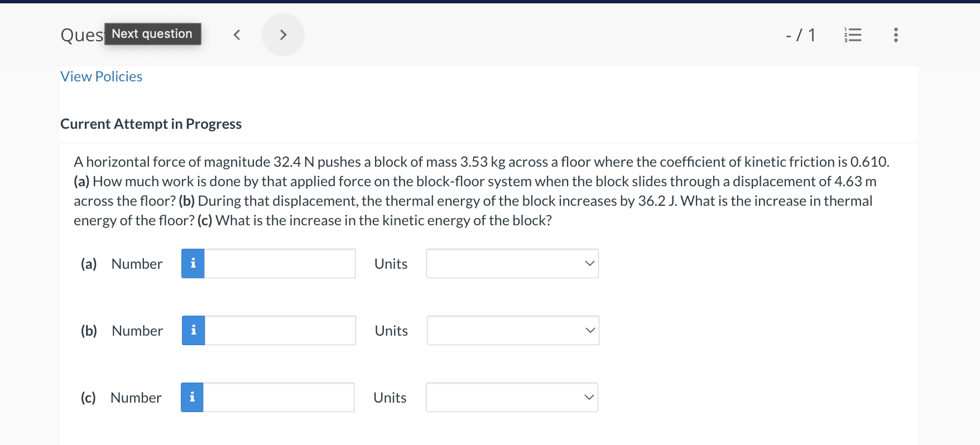
Task: Click the previous question arrow
Action: pos(236,35)
